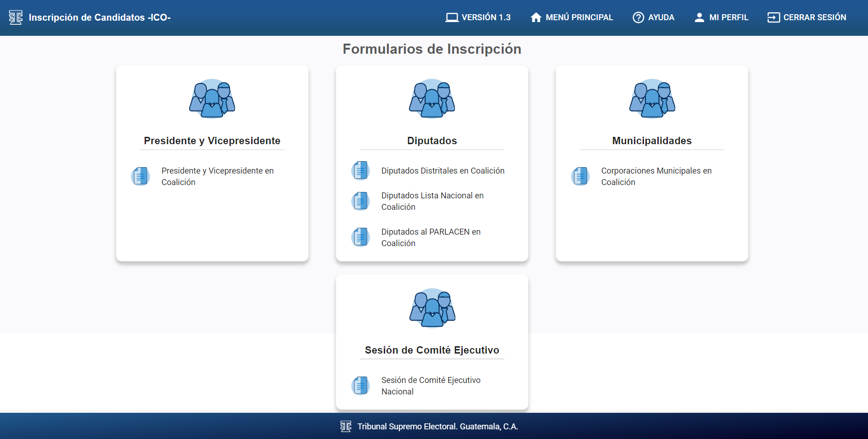
Task: Click the people icon above Presidente y Vicepresidente
Action: pyautogui.click(x=212, y=99)
